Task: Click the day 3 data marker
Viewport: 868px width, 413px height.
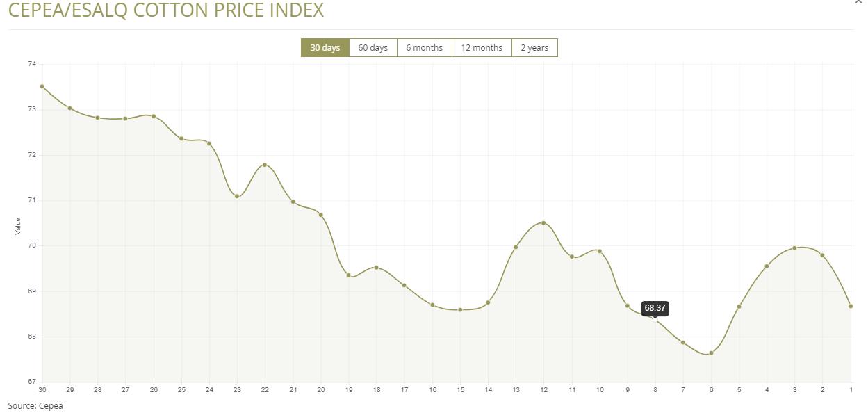Action: click(x=794, y=248)
